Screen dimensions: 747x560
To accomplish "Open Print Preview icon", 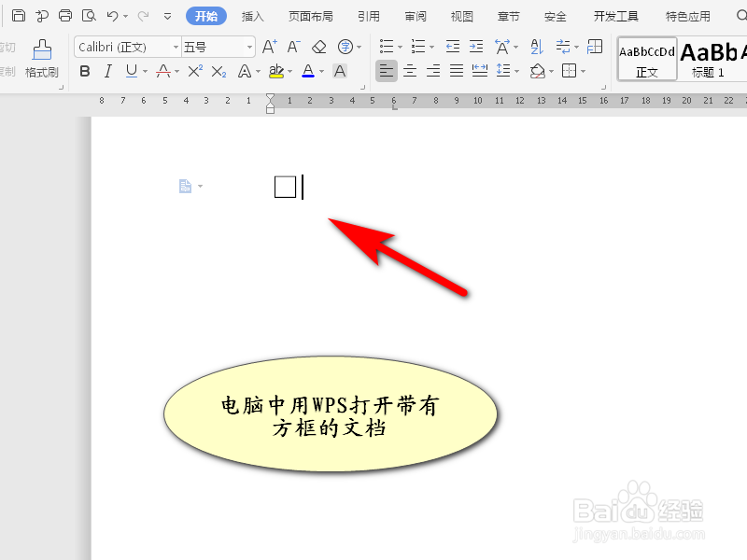I will [x=89, y=16].
